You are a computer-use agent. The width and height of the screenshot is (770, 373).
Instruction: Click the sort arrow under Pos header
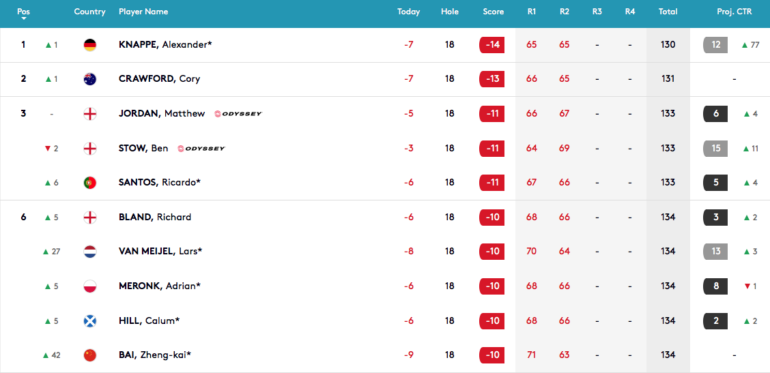(x=23, y=19)
